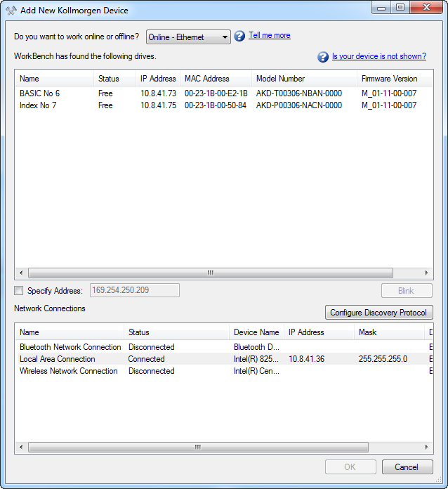Sort drives by Name column header
The width and height of the screenshot is (448, 489).
(x=55, y=79)
